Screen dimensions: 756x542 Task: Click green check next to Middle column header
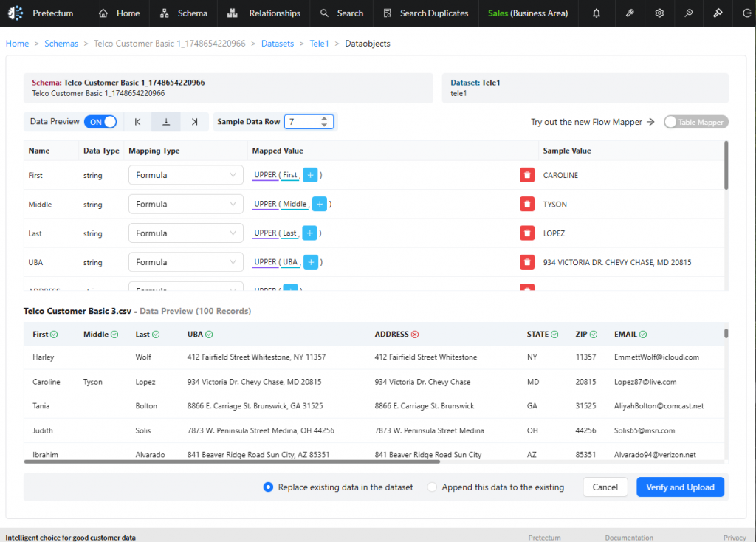click(114, 335)
